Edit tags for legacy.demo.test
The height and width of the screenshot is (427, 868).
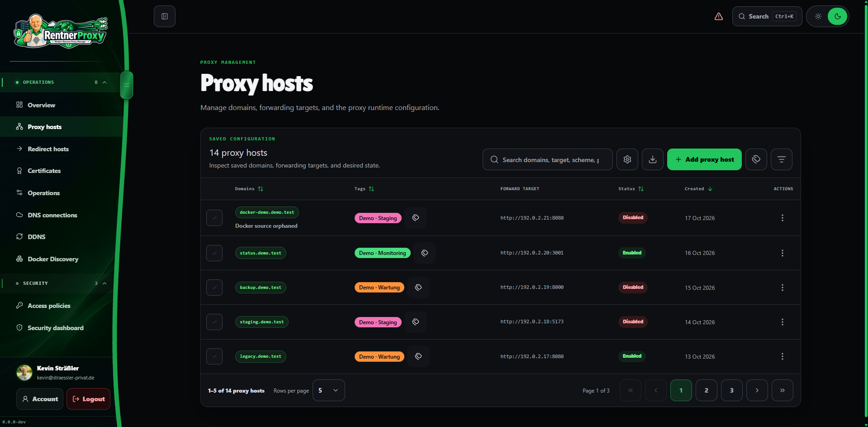[418, 356]
